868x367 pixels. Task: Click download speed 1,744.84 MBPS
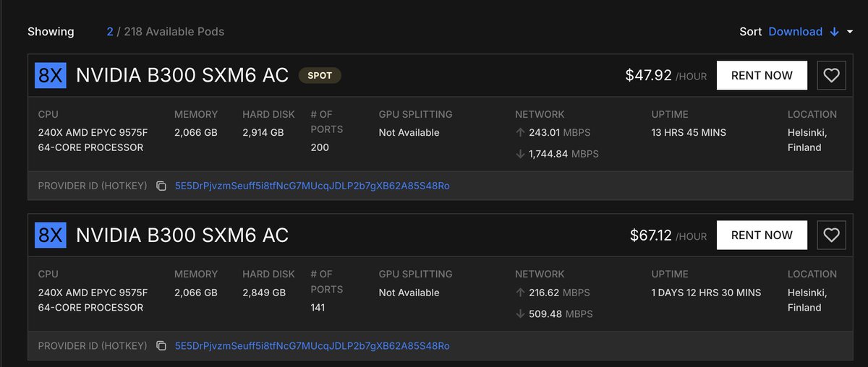coord(563,153)
